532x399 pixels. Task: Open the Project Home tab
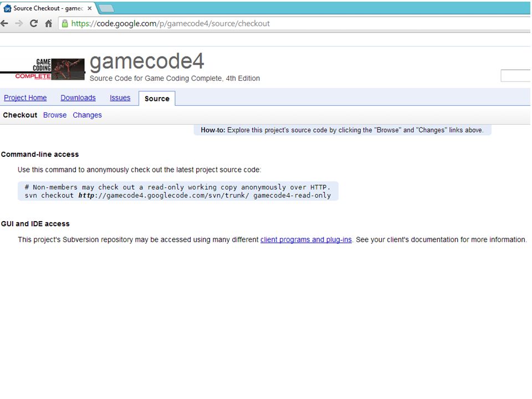[x=25, y=98]
